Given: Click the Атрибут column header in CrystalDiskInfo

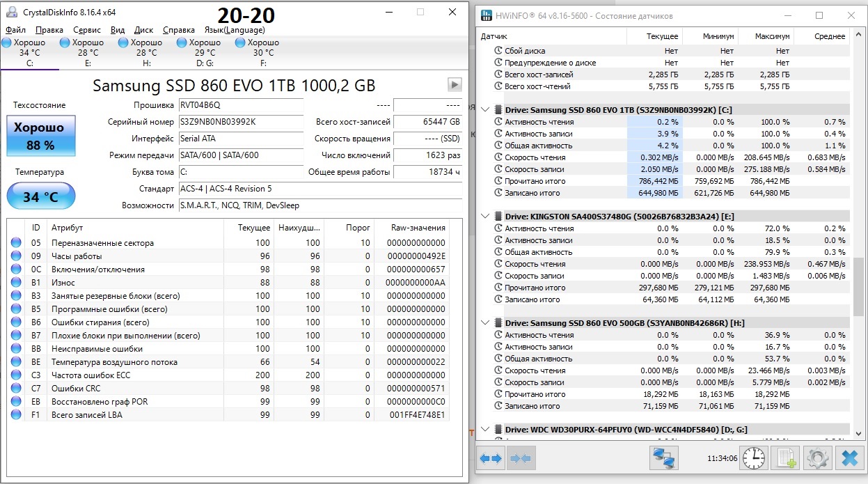Looking at the screenshot, I should click(135, 228).
